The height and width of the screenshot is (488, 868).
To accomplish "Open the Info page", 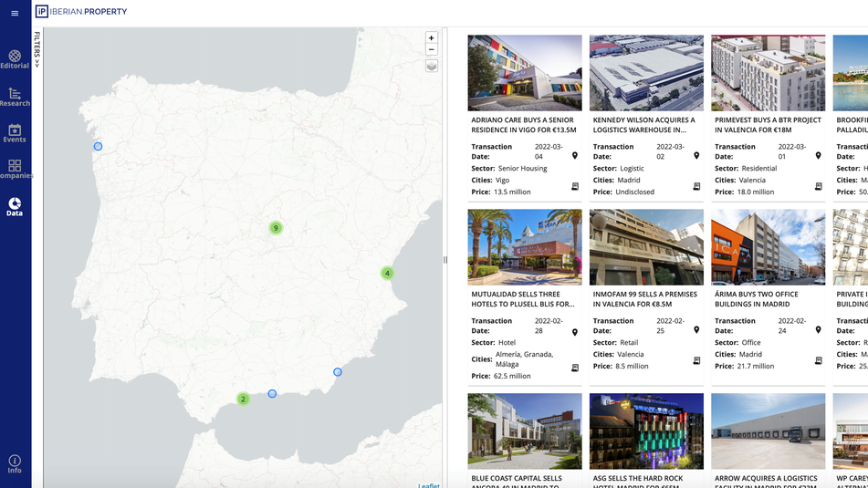I will click(15, 464).
